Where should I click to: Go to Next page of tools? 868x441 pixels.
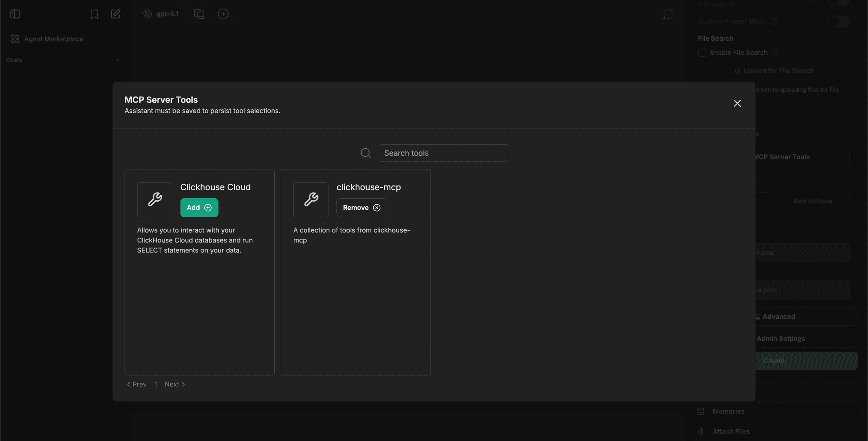tap(175, 384)
